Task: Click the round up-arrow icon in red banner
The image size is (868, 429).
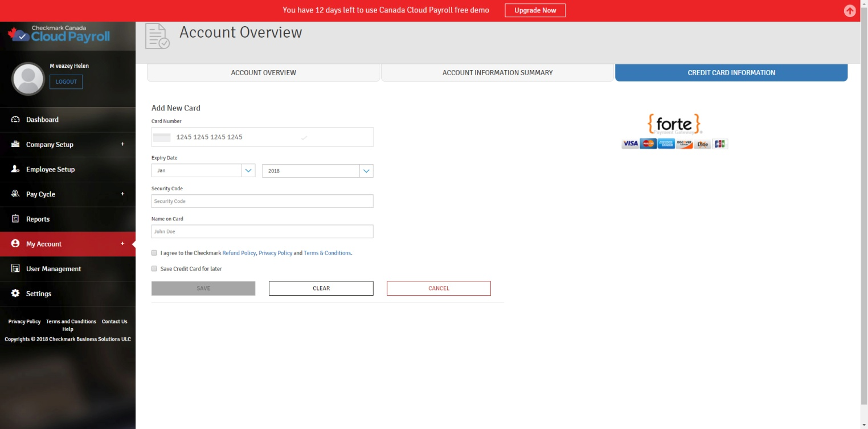Action: (x=849, y=11)
